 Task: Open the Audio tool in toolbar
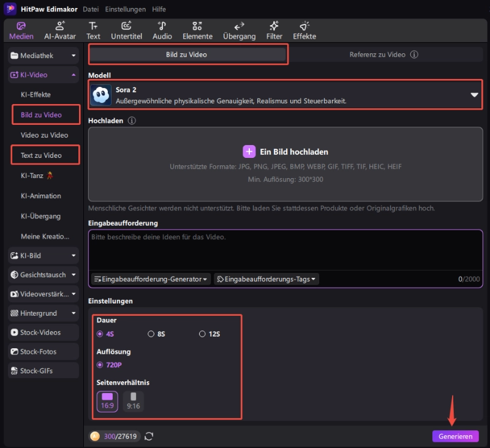tap(162, 30)
